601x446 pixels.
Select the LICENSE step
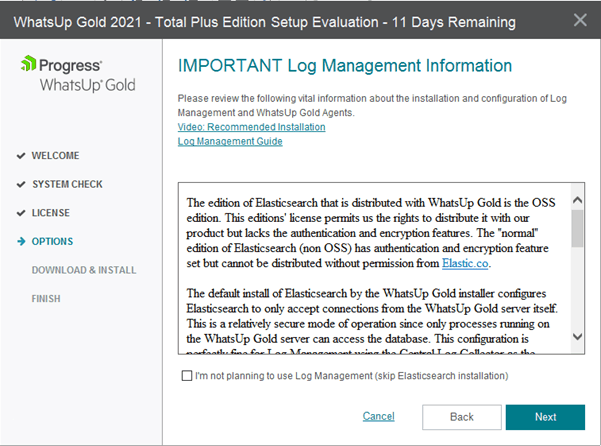click(x=51, y=213)
